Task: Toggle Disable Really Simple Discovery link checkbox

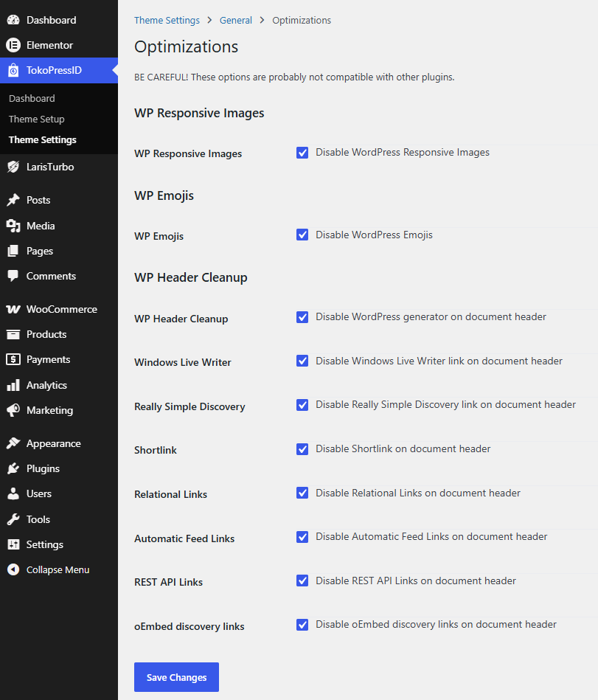Action: [x=302, y=405]
